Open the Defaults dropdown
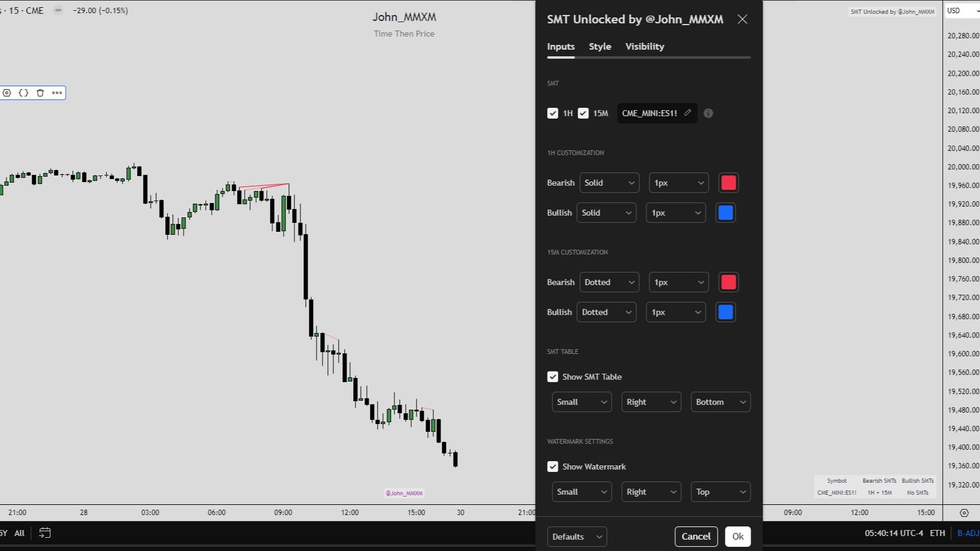980x551 pixels. (x=577, y=537)
